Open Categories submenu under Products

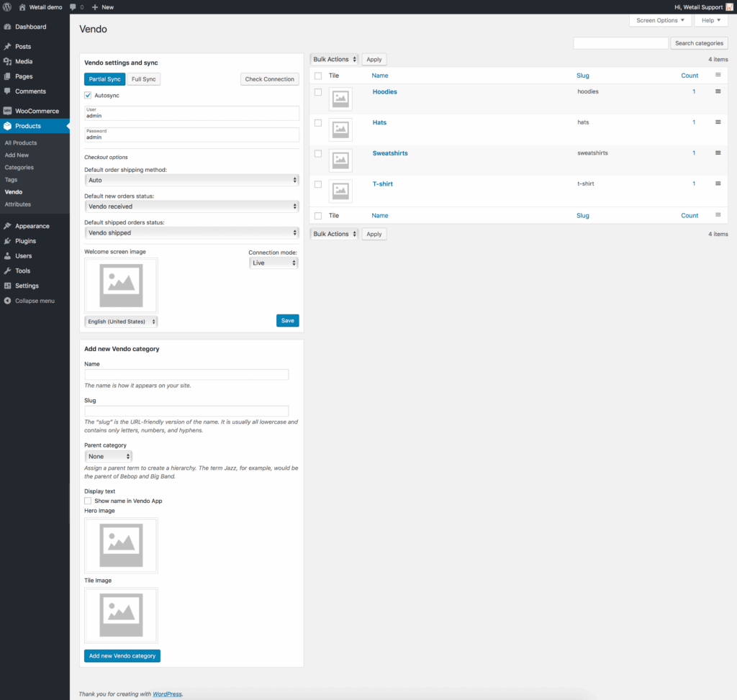click(x=19, y=168)
